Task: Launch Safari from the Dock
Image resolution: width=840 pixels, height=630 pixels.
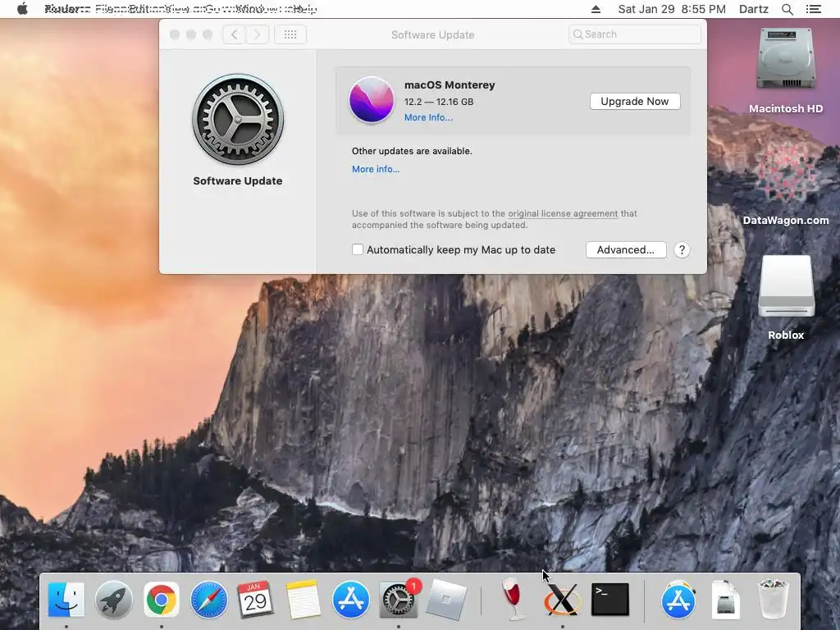Action: click(x=209, y=600)
